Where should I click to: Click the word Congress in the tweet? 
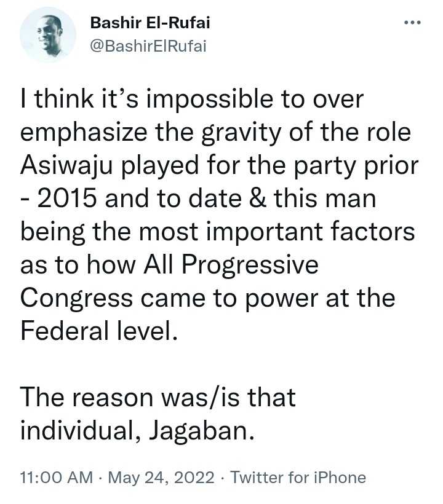click(76, 298)
